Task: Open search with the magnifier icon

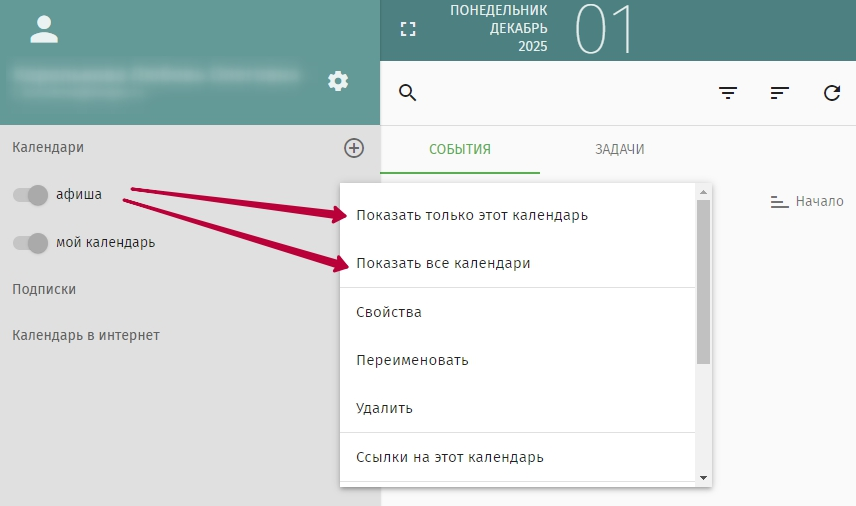Action: click(x=407, y=93)
